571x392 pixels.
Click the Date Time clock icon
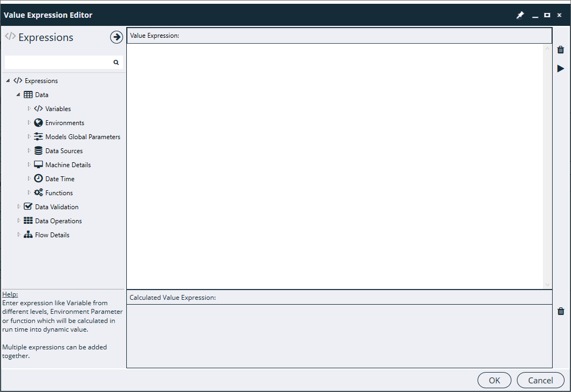pos(38,179)
